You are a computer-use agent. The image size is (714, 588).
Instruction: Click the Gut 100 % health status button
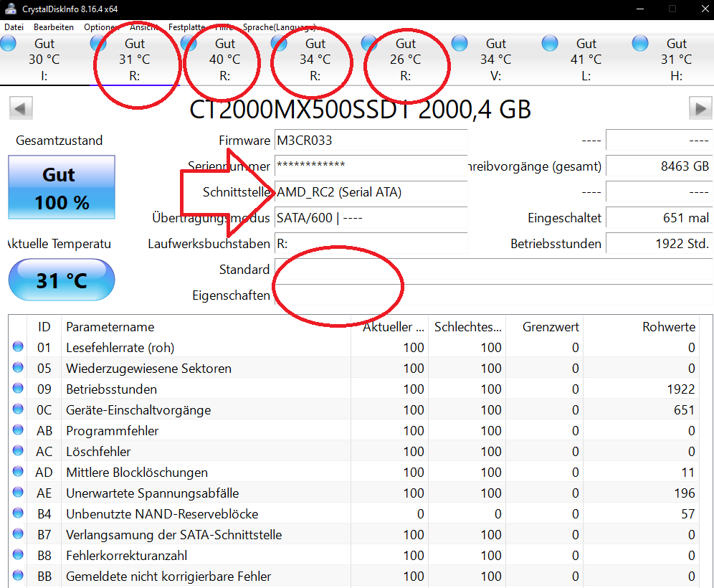(62, 187)
